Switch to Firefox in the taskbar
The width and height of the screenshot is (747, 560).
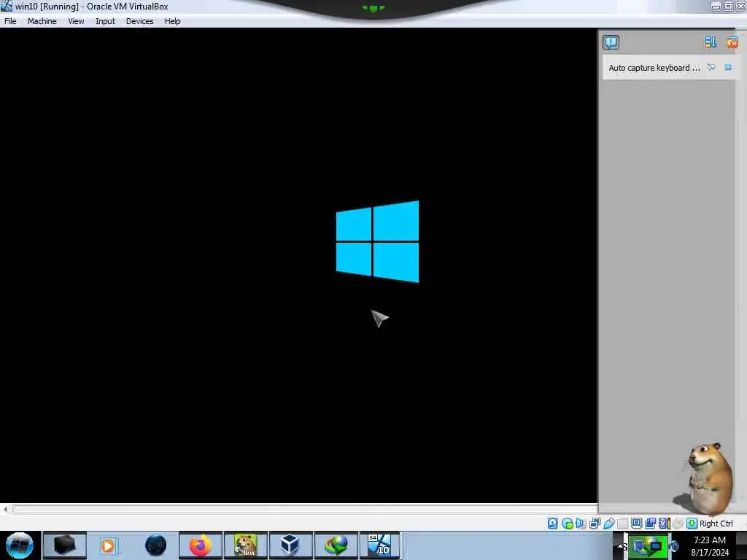(x=200, y=545)
